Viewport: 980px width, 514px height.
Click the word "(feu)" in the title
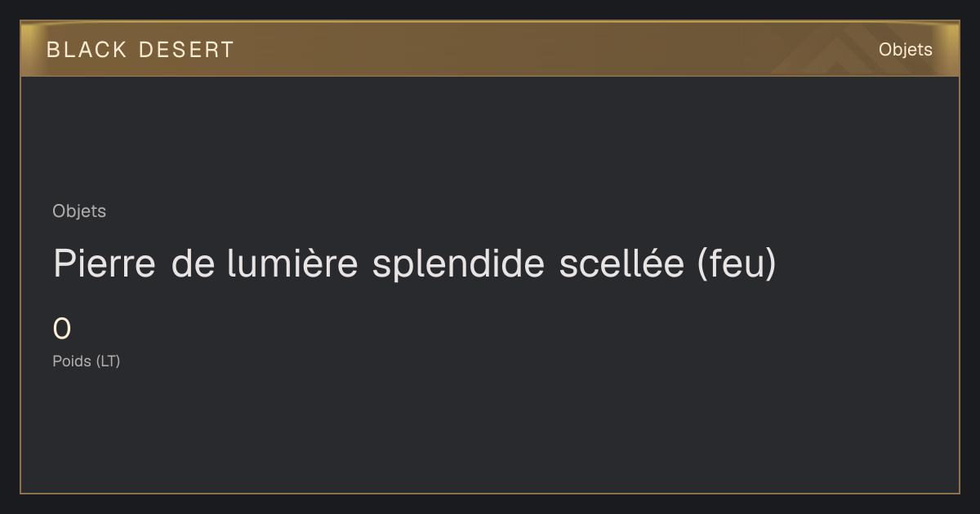[737, 264]
